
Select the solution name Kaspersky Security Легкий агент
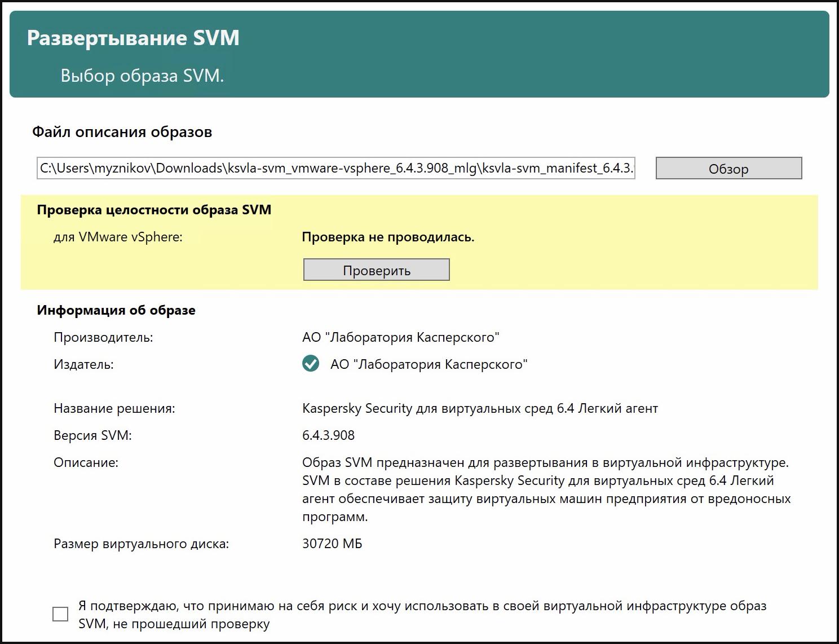[x=480, y=408]
